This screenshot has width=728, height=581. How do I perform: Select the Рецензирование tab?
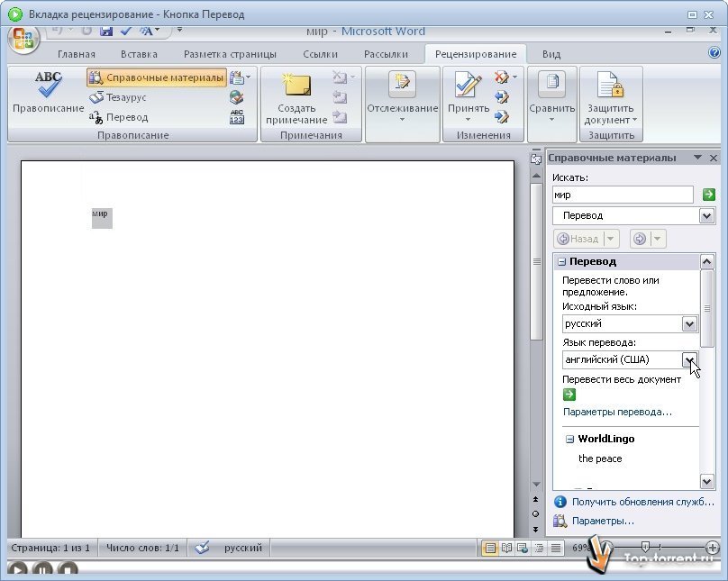[476, 54]
